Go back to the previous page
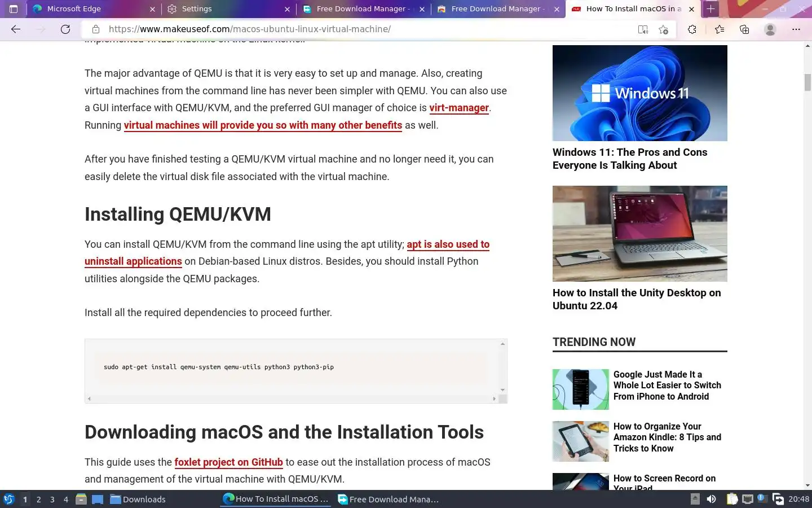 tap(16, 29)
